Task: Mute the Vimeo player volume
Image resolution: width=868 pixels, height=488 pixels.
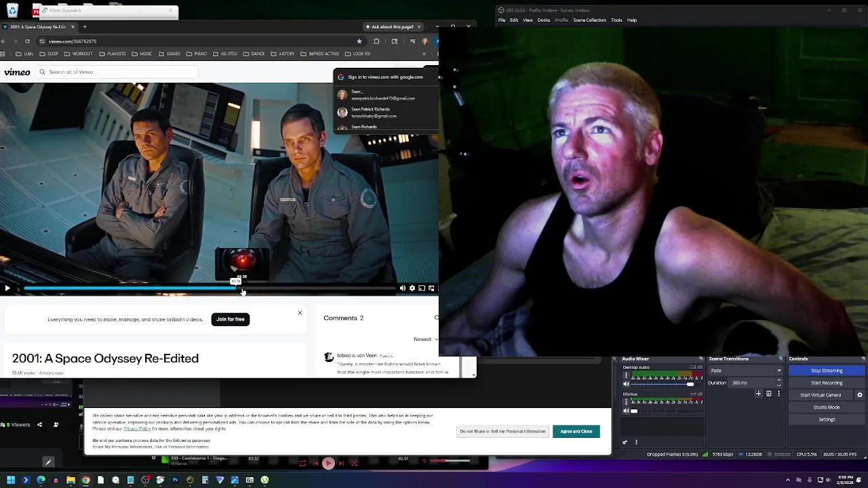Action: (402, 288)
